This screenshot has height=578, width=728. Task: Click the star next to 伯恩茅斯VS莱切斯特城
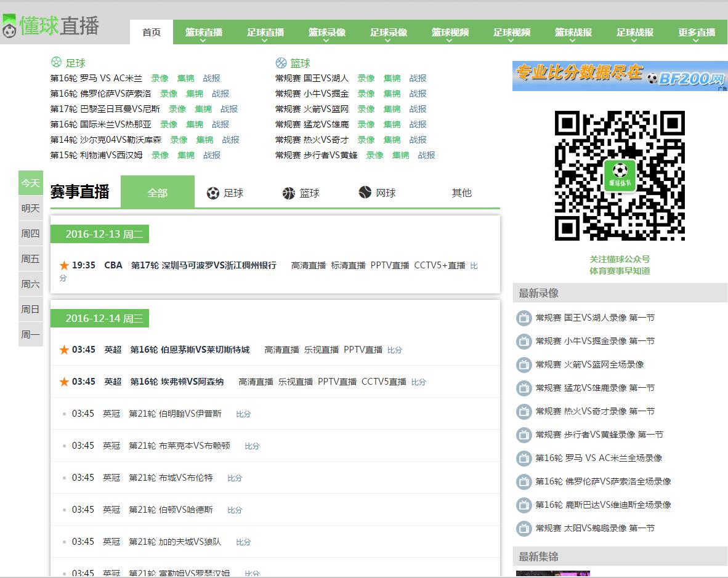64,350
